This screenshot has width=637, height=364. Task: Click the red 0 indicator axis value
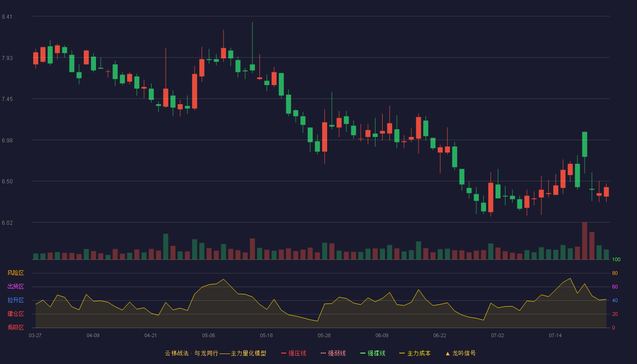click(613, 328)
